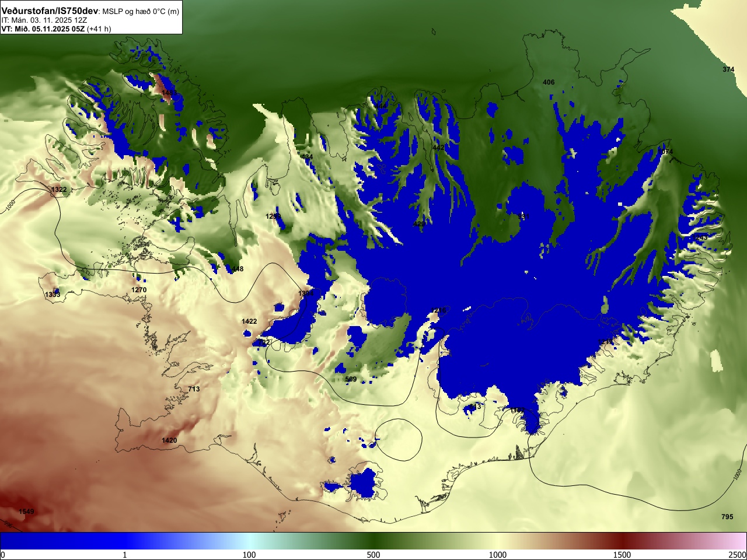Viewport: 747px width, 560px height.
Task: Click the 442 height value
Action: pyautogui.click(x=438, y=148)
